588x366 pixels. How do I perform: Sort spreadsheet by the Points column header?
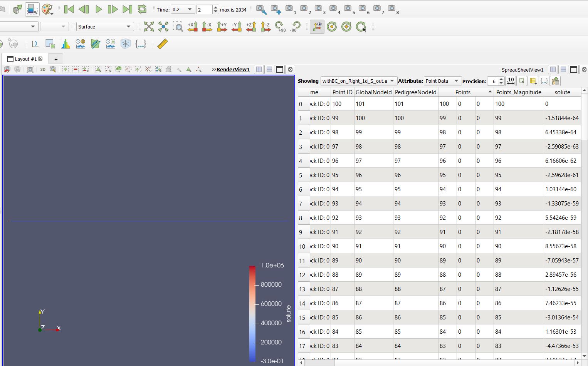pos(462,92)
